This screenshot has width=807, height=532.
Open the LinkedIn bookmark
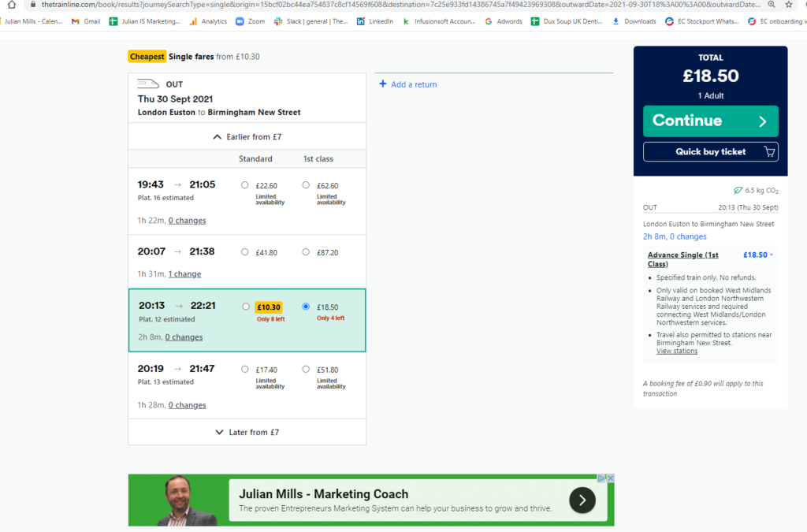[x=374, y=21]
